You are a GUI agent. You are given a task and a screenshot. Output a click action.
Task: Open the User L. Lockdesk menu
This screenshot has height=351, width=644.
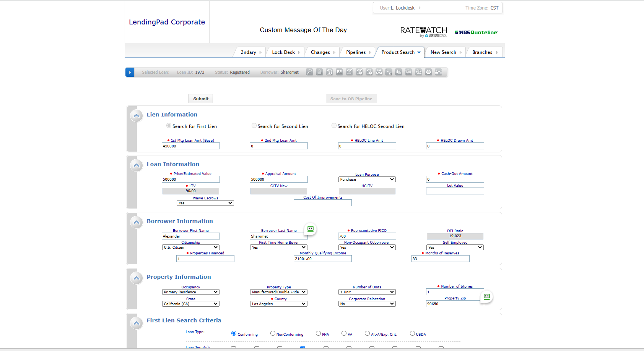tap(400, 8)
